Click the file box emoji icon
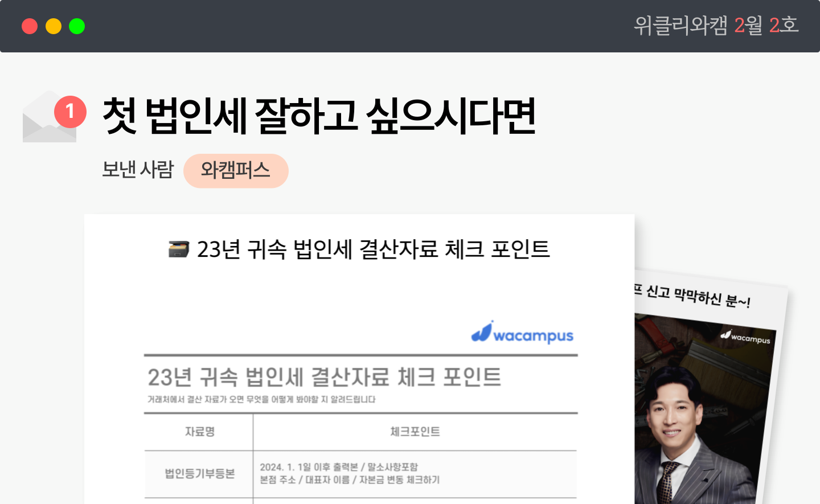 (179, 249)
